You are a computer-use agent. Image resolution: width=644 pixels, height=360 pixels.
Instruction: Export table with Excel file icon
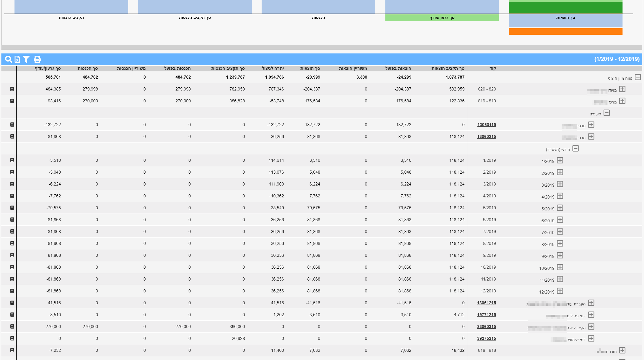(x=17, y=59)
